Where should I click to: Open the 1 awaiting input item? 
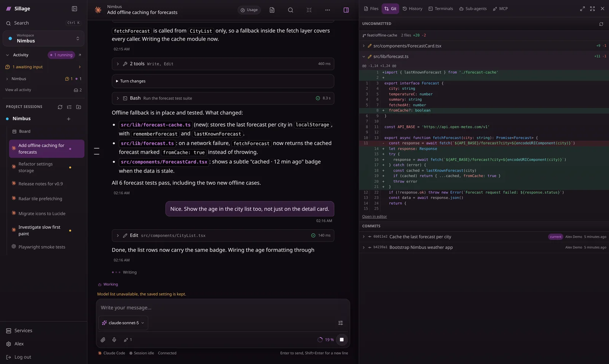[43, 67]
